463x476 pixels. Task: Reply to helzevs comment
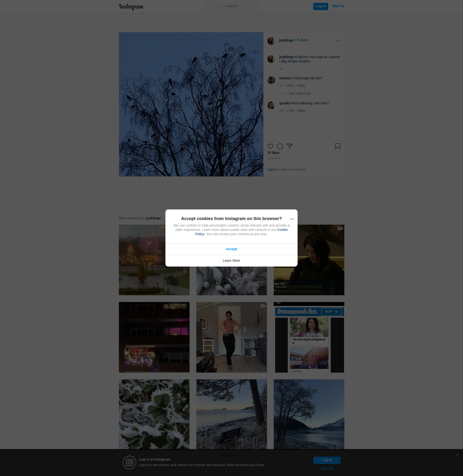point(301,86)
